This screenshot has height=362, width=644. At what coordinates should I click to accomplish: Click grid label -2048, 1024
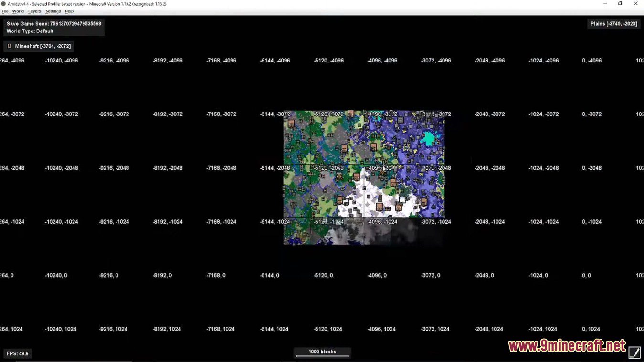pos(489,329)
